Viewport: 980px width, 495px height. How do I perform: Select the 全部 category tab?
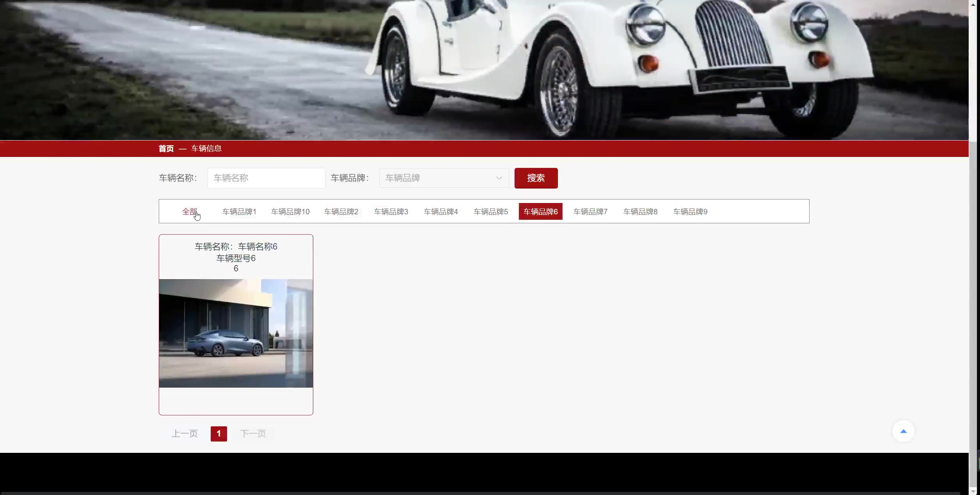click(190, 212)
